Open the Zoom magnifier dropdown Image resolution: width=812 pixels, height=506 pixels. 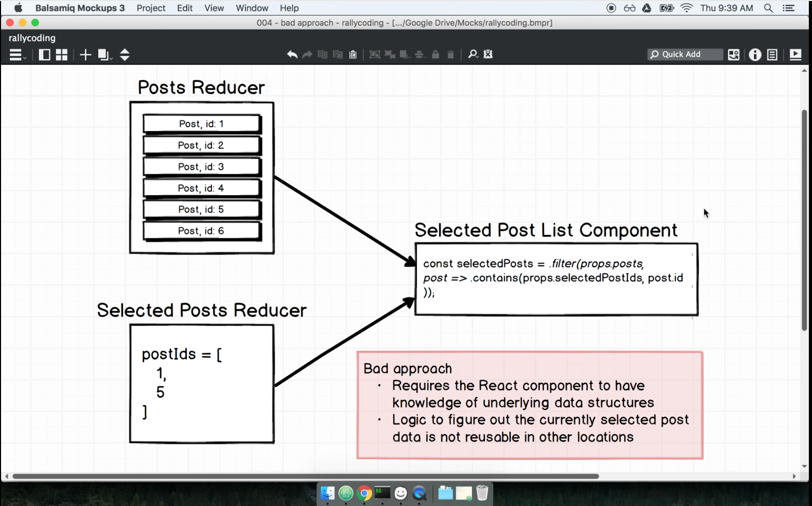pyautogui.click(x=473, y=54)
